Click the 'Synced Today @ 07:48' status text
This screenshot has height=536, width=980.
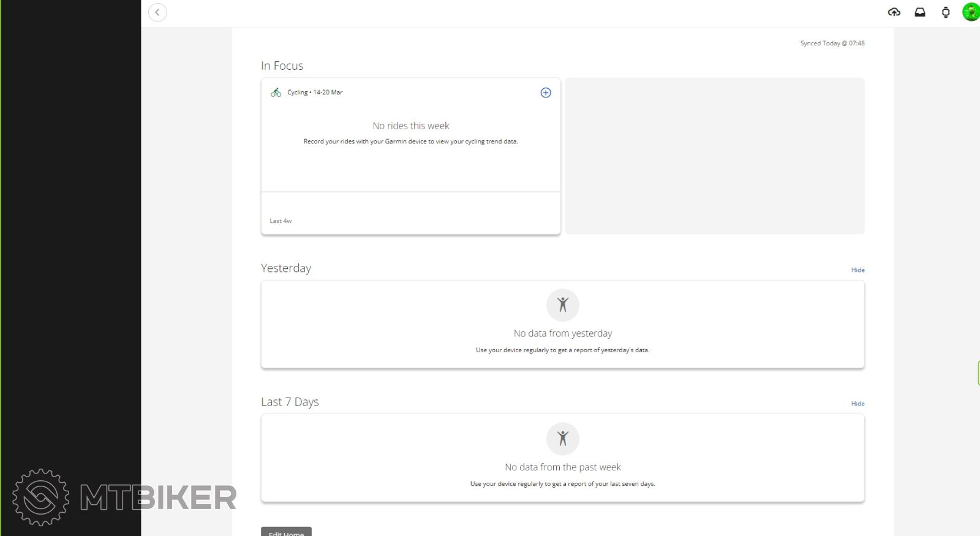(x=832, y=43)
